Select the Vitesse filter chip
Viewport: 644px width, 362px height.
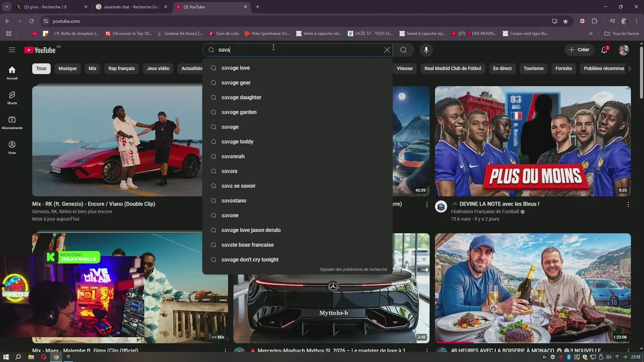405,68
